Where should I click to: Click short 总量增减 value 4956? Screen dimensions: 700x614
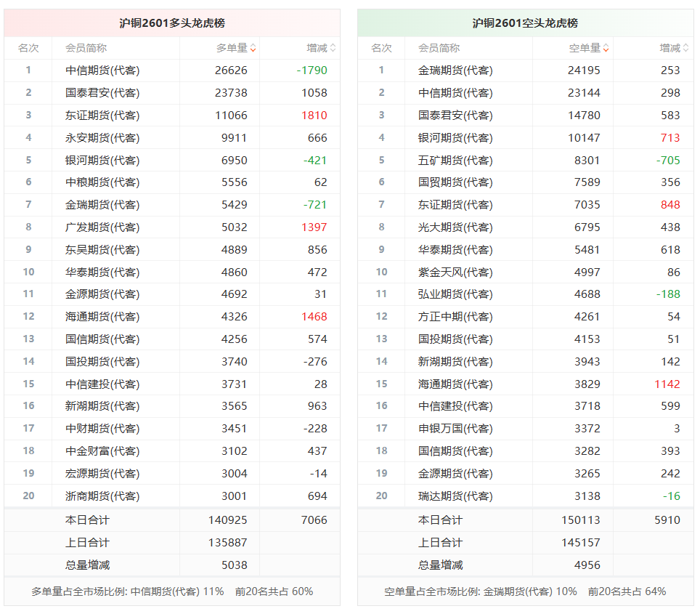pyautogui.click(x=587, y=565)
